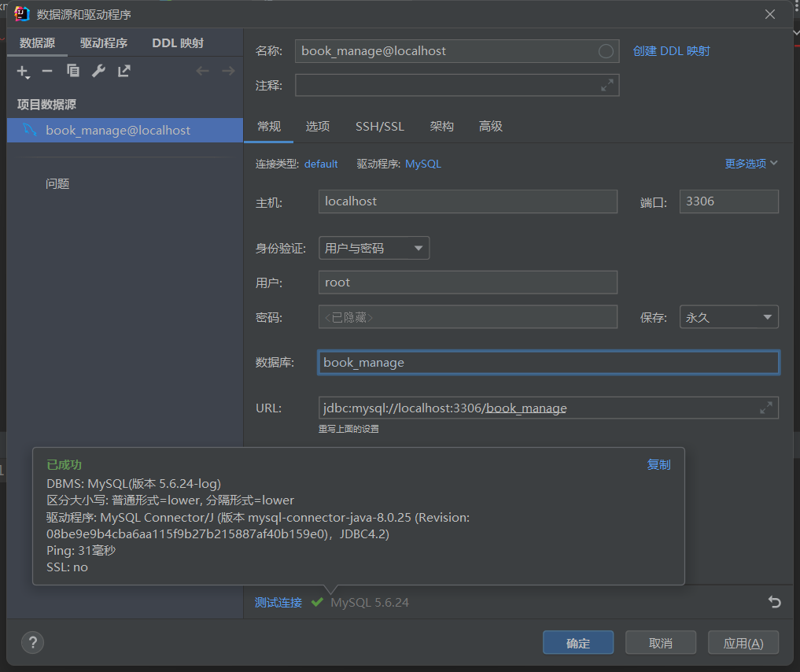The image size is (800, 672).
Task: Click the 区分大小写 lower line
Action: pyautogui.click(x=170, y=500)
